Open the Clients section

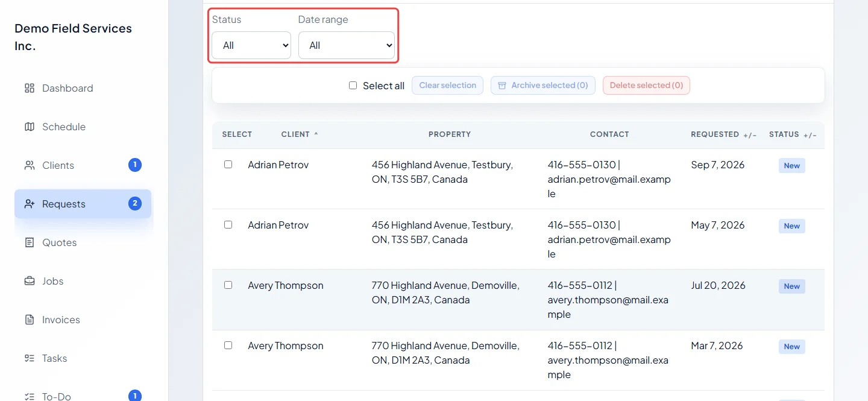[83, 165]
